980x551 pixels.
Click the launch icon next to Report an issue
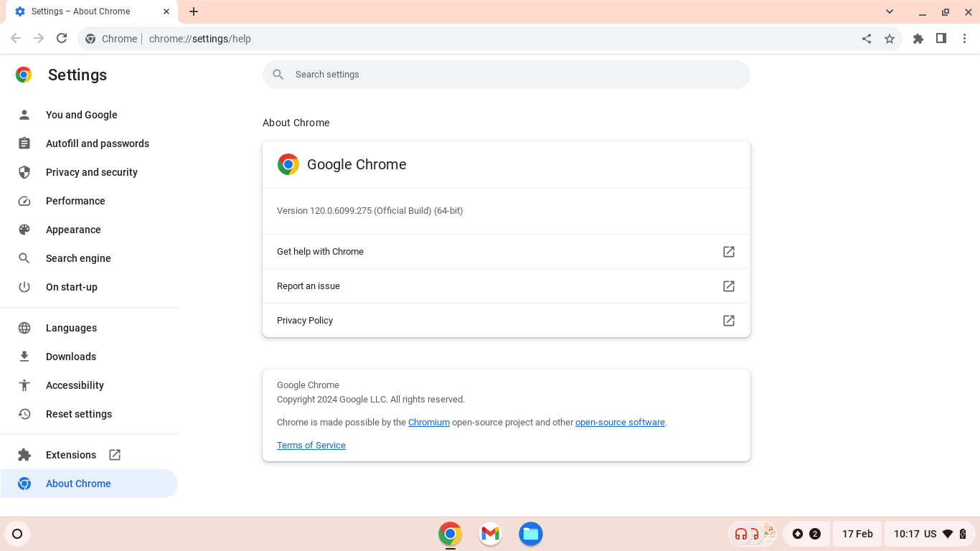pyautogui.click(x=729, y=286)
